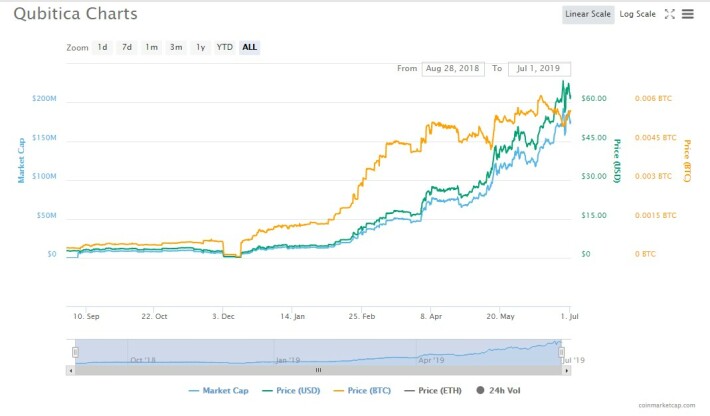This screenshot has height=416, width=710.
Task: Switch to Log Scale
Action: (x=637, y=14)
